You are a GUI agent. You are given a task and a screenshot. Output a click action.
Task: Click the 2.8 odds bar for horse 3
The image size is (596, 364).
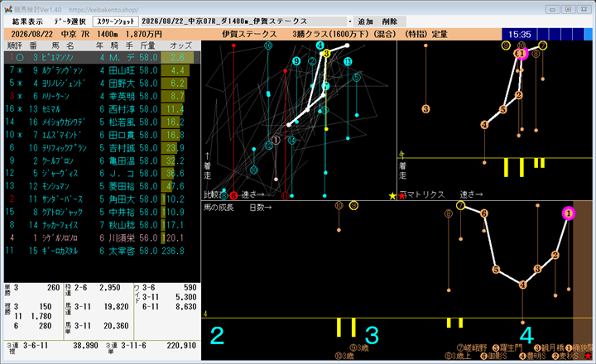point(177,58)
